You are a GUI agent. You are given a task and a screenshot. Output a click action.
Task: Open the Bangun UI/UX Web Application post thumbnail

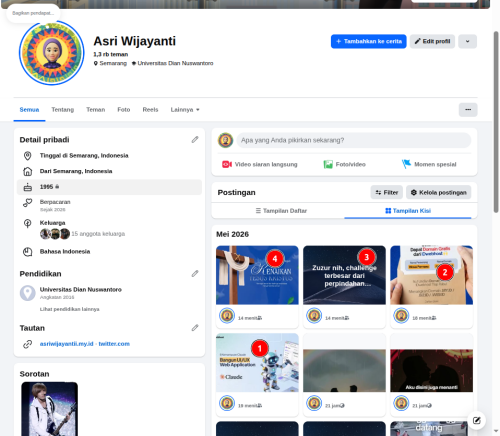click(x=257, y=363)
